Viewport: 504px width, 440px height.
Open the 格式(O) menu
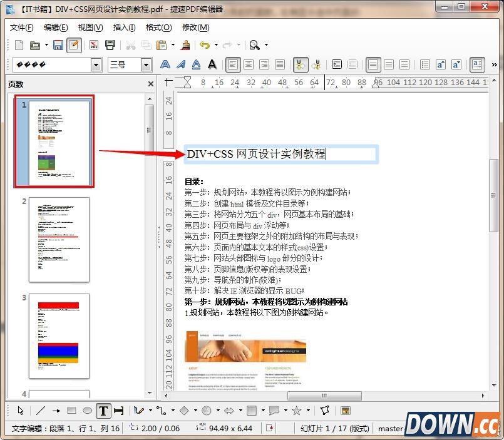coord(158,28)
